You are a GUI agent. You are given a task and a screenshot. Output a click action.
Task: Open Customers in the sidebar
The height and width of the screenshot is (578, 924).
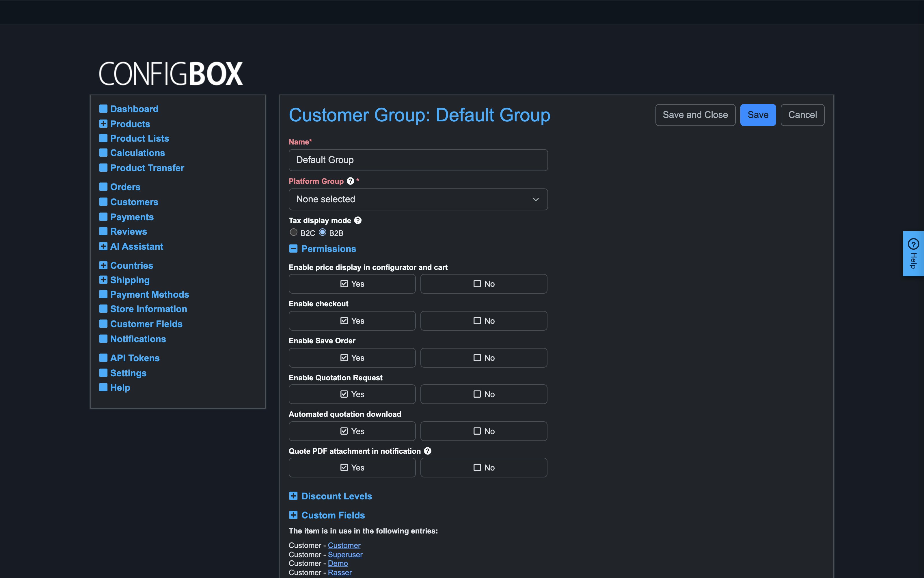tap(134, 202)
